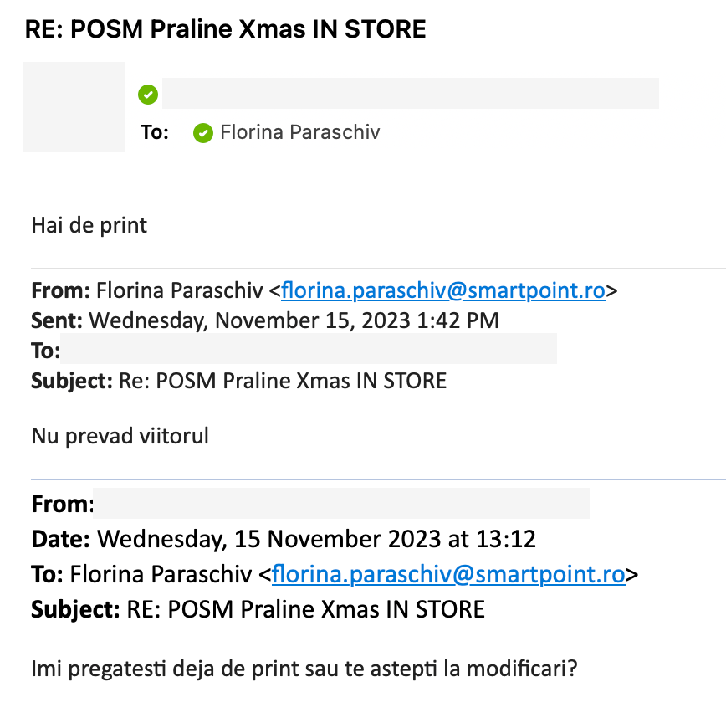
Task: Open the sender's avatar placeholder
Action: 74,107
